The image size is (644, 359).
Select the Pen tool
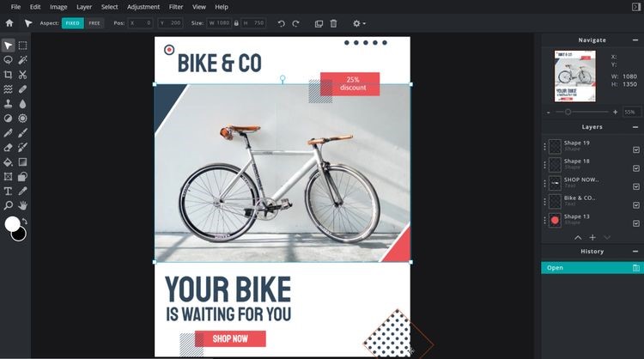click(x=8, y=133)
